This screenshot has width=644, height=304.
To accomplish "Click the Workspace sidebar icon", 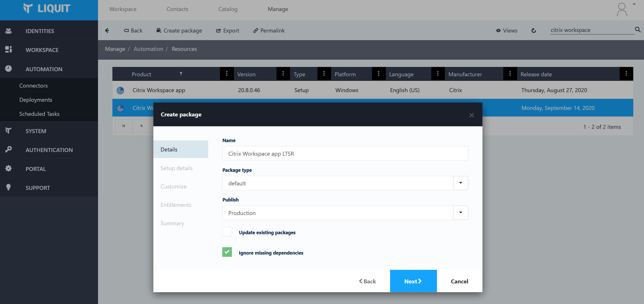I will point(8,49).
